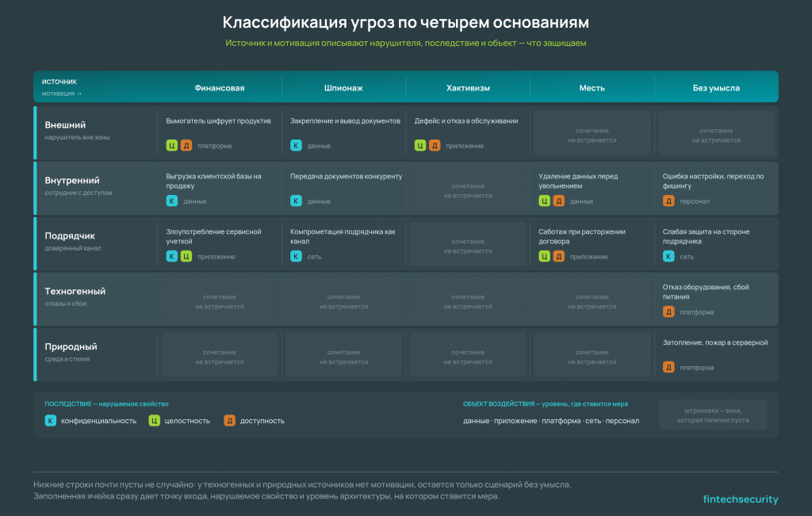The height and width of the screenshot is (516, 812).
Task: Click the text 'Выгрузка клиентской базы на продажу'
Action: (x=214, y=181)
